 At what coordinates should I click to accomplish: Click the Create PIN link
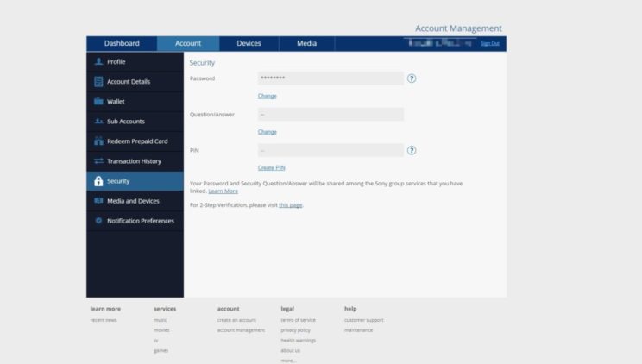(x=271, y=167)
